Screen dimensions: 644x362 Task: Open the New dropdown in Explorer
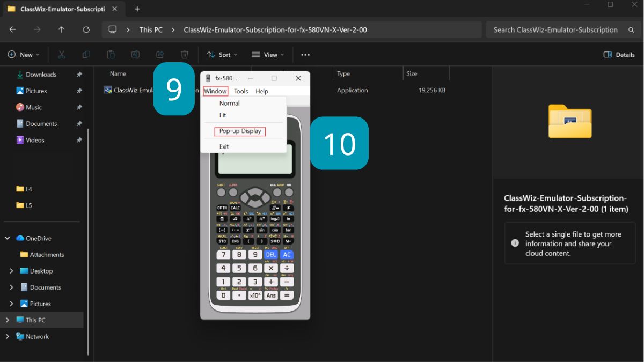pyautogui.click(x=24, y=55)
